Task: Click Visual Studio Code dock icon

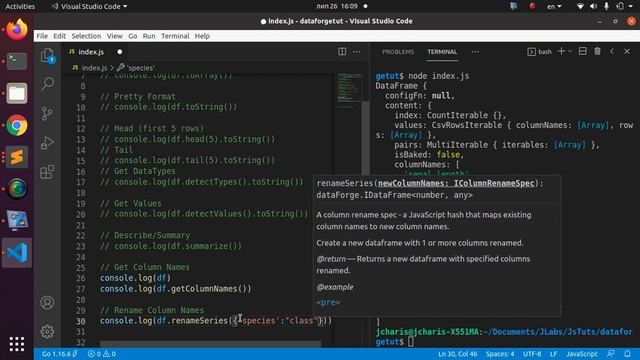Action: coord(17,253)
